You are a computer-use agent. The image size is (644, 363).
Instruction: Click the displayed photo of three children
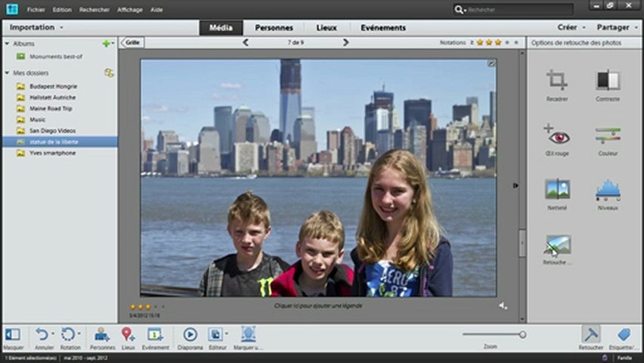coord(318,178)
